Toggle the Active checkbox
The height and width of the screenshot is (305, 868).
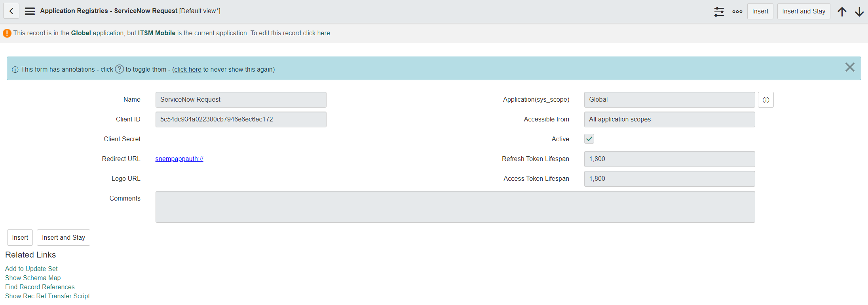tap(589, 139)
